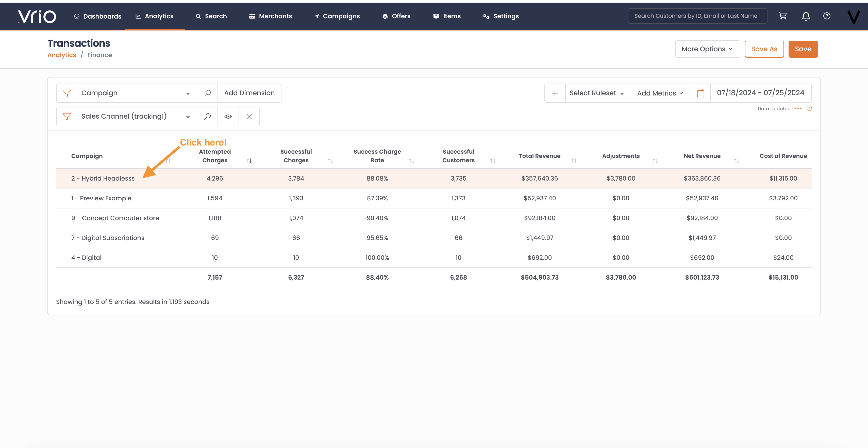Click the Vrio logo
Screen dimensions: 868x448
point(37,16)
